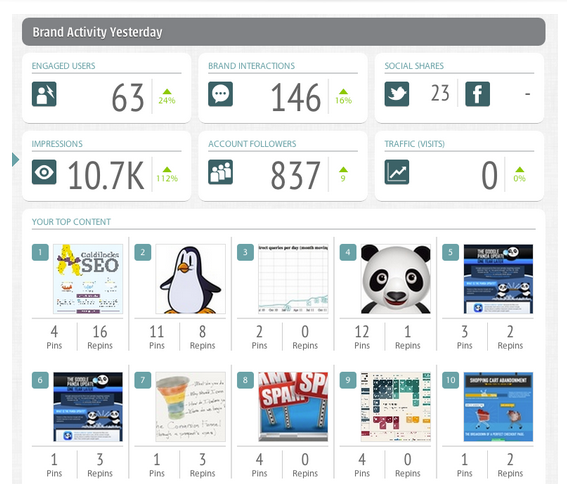Click rank badge number 6
Viewport: 567px width, 500px height.
[x=40, y=380]
